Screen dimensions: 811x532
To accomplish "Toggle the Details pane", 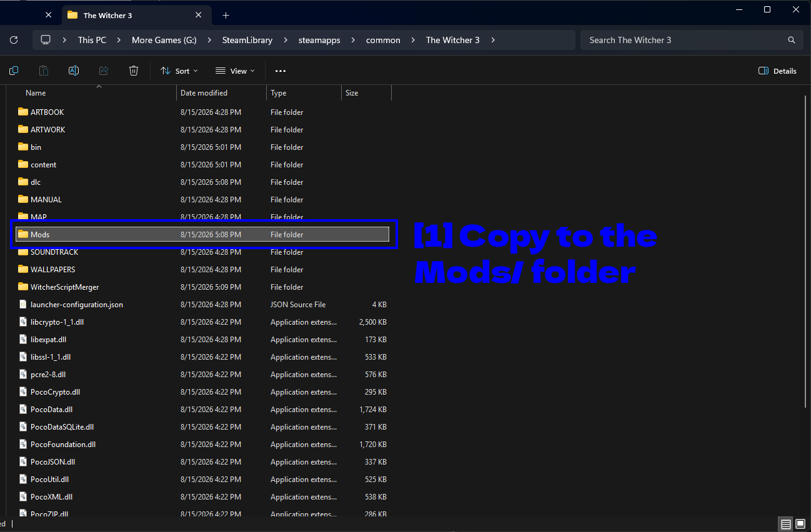I will (x=777, y=71).
